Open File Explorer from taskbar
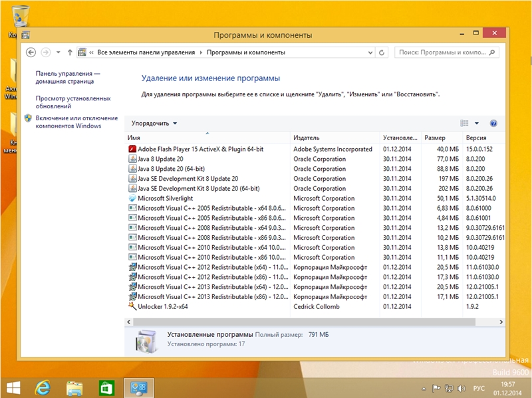This screenshot has width=532, height=398. [74, 388]
